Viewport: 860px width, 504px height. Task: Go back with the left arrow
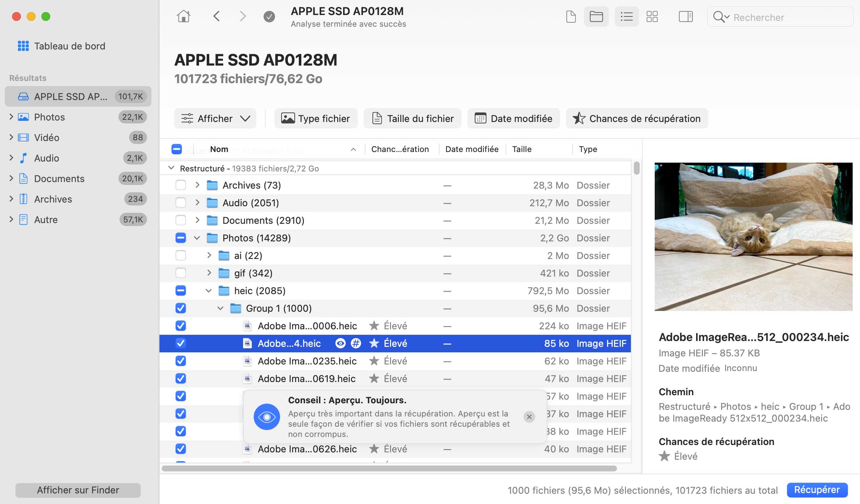(217, 16)
